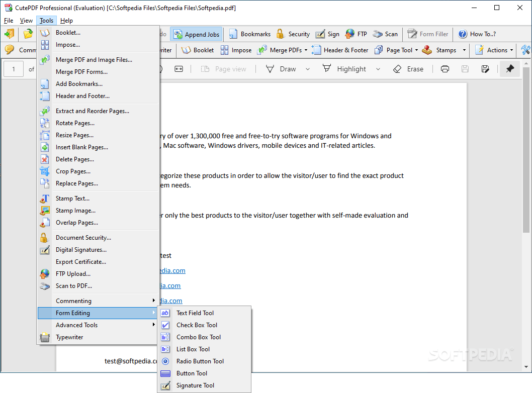
Task: Click the Impose icon in Tools menu
Action: [x=45, y=45]
